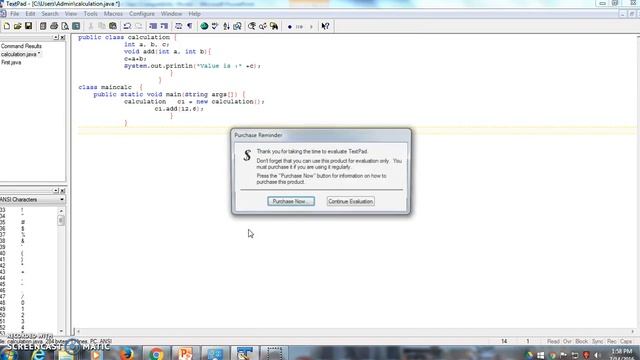Click the Manage Files toolbar icon

coord(43,26)
